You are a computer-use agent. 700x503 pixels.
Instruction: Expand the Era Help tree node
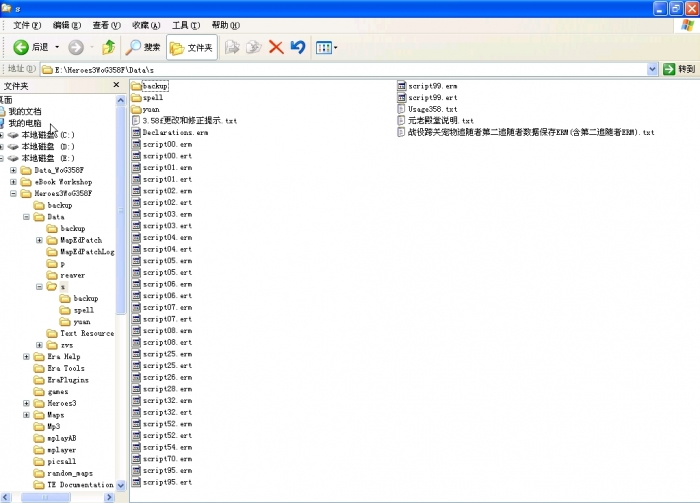point(26,356)
